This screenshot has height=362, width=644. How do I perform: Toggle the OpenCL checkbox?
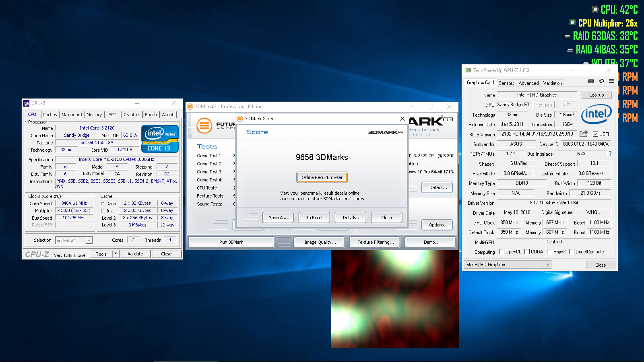click(x=502, y=252)
